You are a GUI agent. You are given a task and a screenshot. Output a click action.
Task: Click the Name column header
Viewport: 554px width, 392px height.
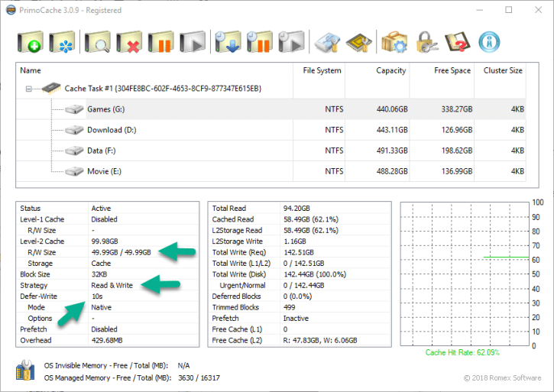coord(153,70)
